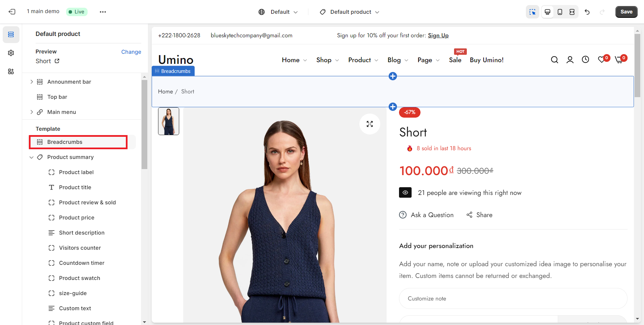The width and height of the screenshot is (644, 325).
Task: Click the Save button
Action: [626, 12]
